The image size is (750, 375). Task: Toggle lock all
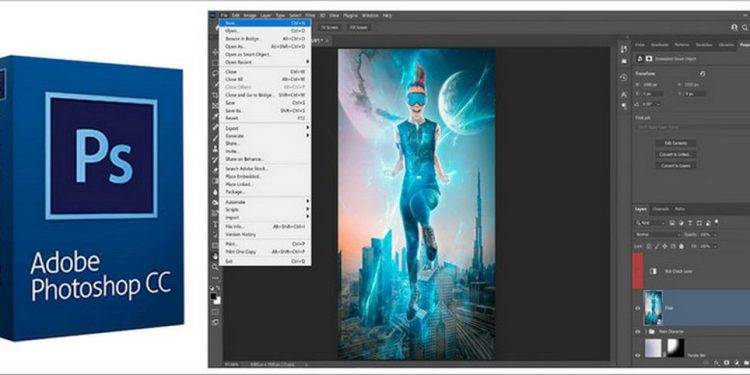click(682, 246)
